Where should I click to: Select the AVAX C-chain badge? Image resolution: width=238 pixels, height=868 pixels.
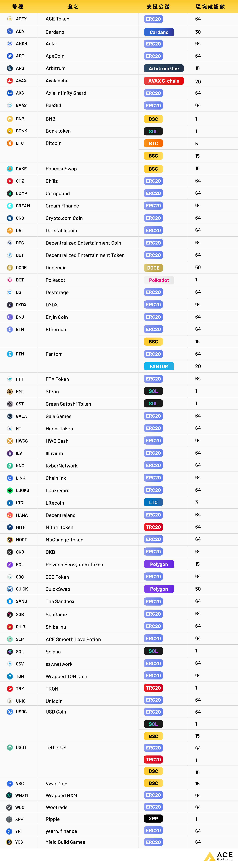(164, 81)
